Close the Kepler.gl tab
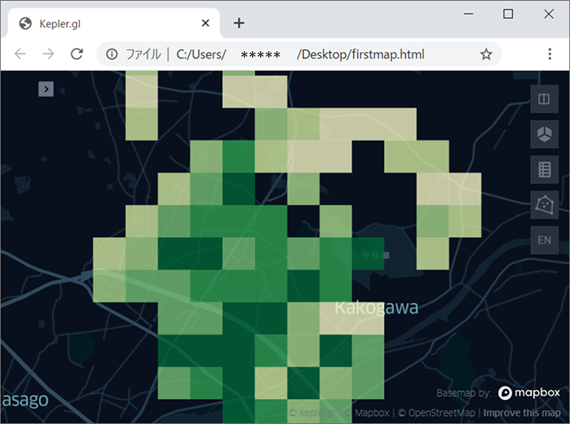Image resolution: width=570 pixels, height=424 pixels. pos(205,23)
